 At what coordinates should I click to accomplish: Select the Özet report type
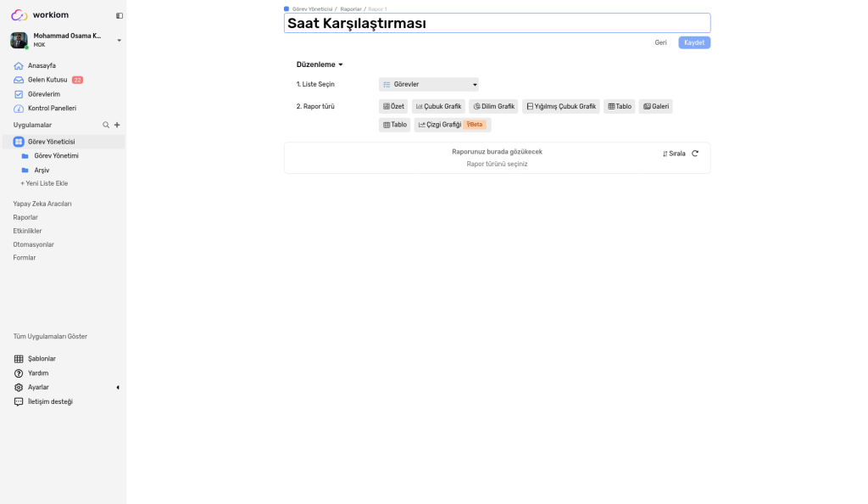point(393,106)
